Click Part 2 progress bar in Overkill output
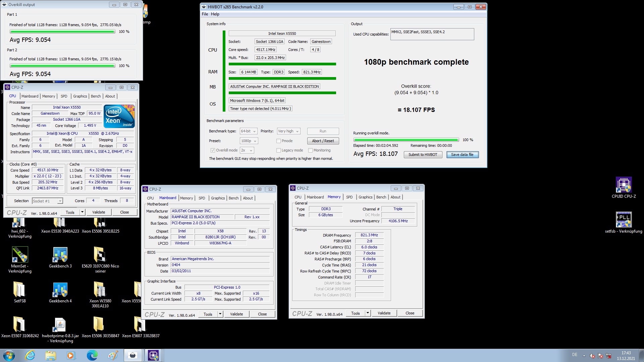This screenshot has width=644, height=362. pyautogui.click(x=62, y=66)
